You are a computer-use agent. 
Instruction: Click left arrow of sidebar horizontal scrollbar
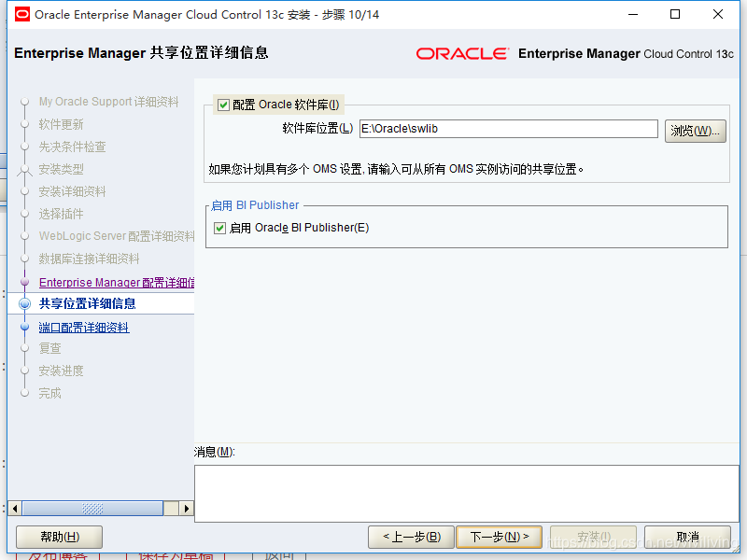pos(15,509)
